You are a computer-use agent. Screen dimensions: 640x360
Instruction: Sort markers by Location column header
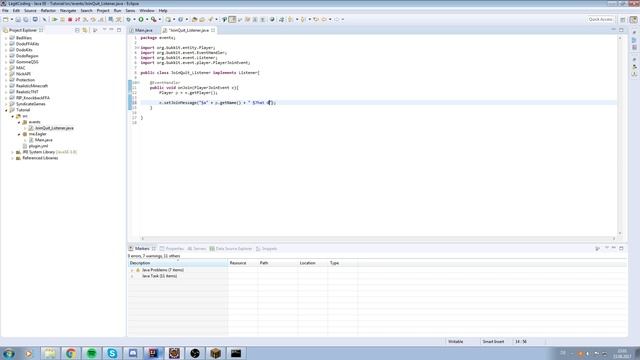(x=312, y=263)
